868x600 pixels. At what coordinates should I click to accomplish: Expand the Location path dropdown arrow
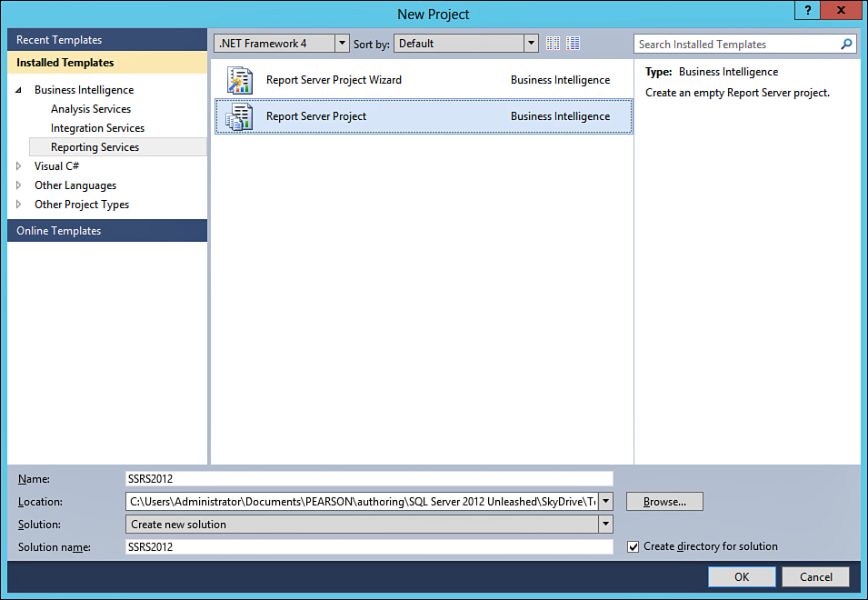point(606,501)
